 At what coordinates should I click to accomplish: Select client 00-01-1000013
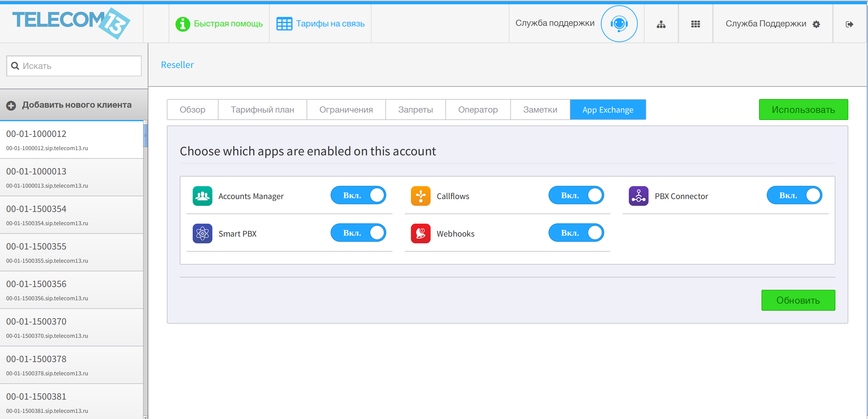tap(71, 178)
